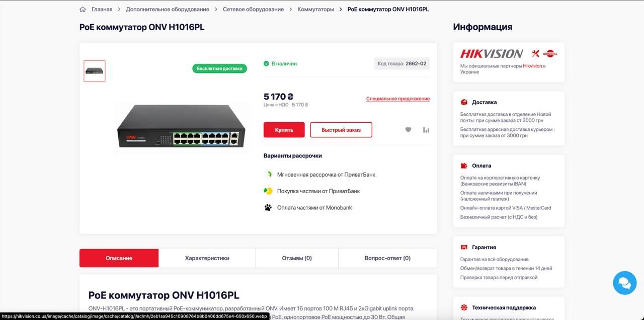Select Мгновенная рассрочка от ПриватБанк text
The width and height of the screenshot is (644, 320).
pyautogui.click(x=326, y=175)
